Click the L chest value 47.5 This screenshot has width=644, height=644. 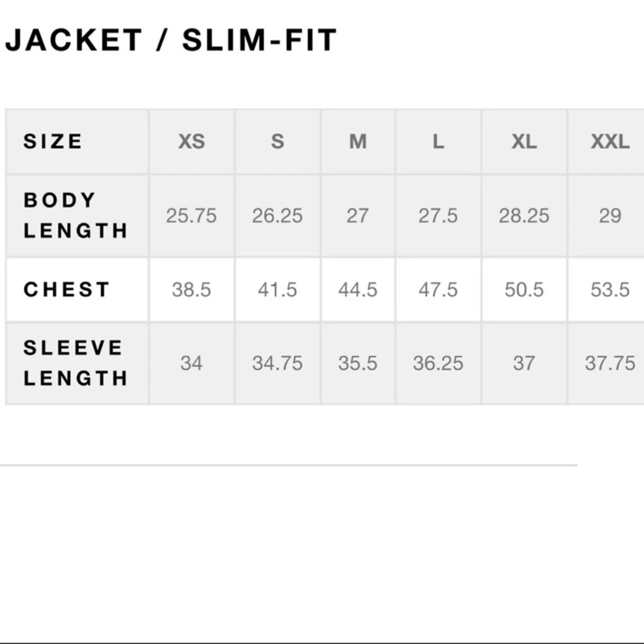[x=438, y=290]
